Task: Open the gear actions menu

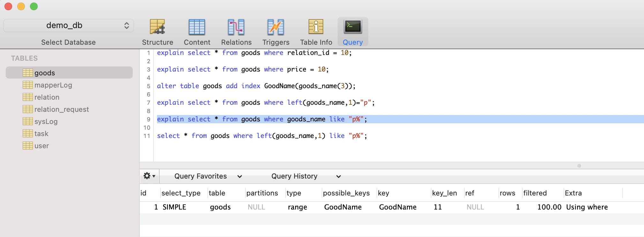Action: point(149,176)
